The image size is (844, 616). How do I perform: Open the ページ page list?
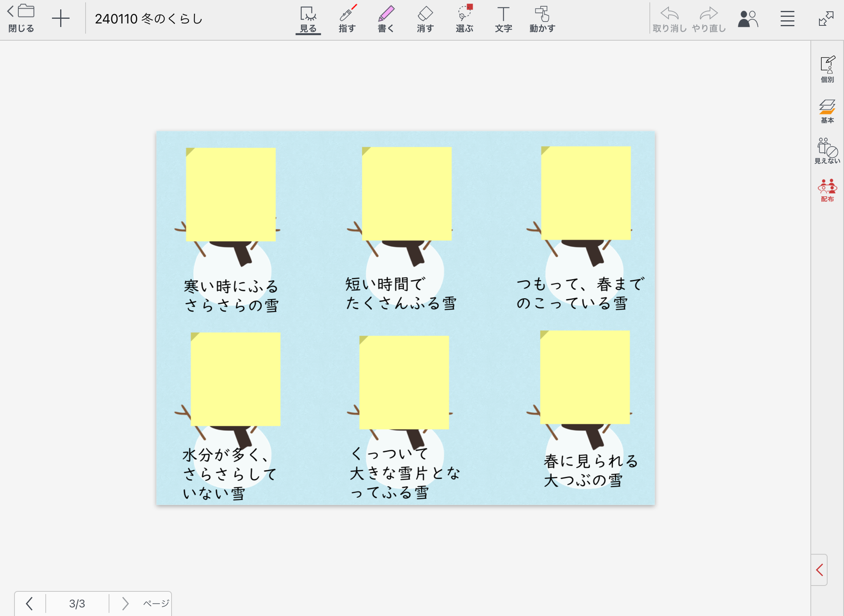156,603
